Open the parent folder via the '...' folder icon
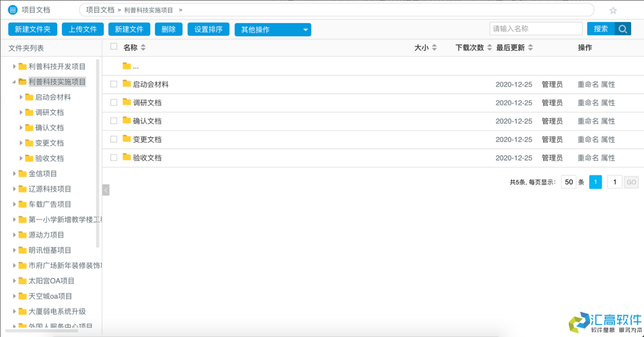Image resolution: width=644 pixels, height=337 pixels. pyautogui.click(x=127, y=66)
